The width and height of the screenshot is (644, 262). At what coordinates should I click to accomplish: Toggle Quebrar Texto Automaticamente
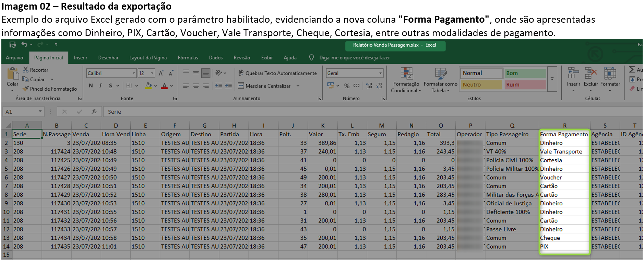click(277, 73)
